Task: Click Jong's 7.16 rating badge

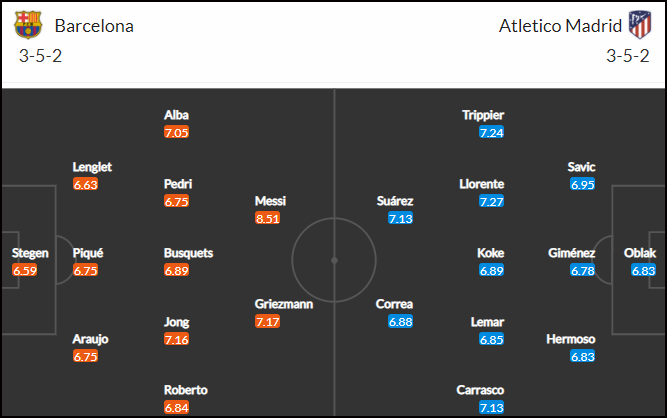Action: click(x=176, y=339)
